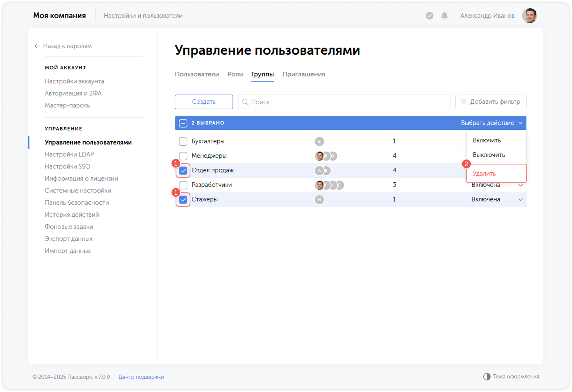Click Менеджеры member avatars group
Screen dimensions: 572x392
[326, 156]
